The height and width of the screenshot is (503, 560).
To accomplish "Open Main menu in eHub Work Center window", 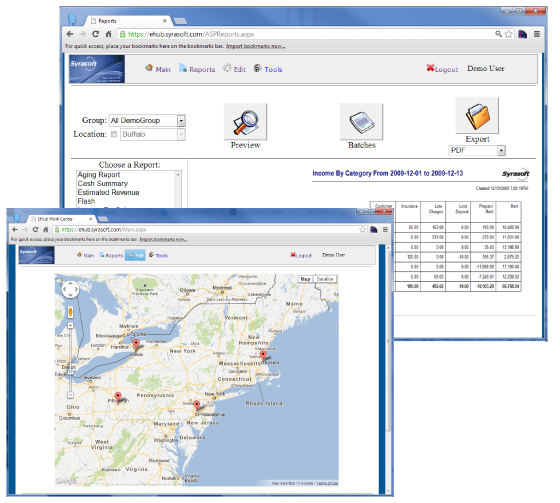I will tap(85, 255).
